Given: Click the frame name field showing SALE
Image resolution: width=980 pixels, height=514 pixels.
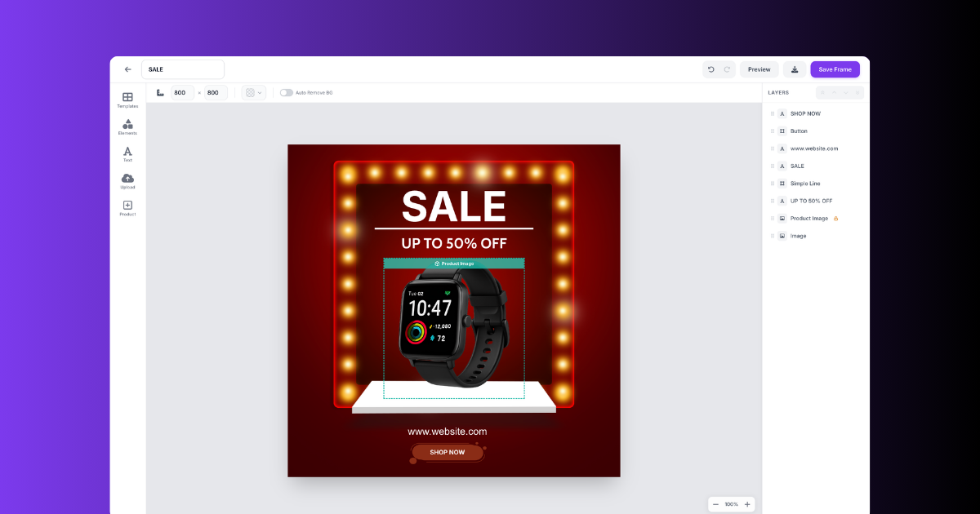Looking at the screenshot, I should pyautogui.click(x=183, y=69).
